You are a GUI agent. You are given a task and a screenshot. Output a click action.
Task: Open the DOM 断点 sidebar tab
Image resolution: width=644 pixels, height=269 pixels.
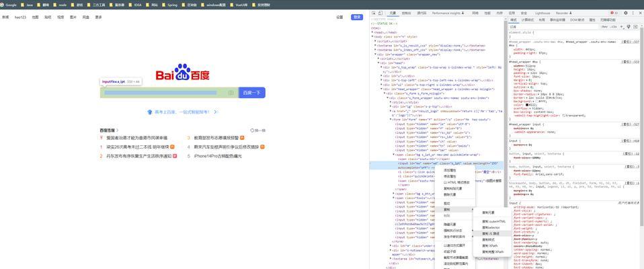click(577, 20)
